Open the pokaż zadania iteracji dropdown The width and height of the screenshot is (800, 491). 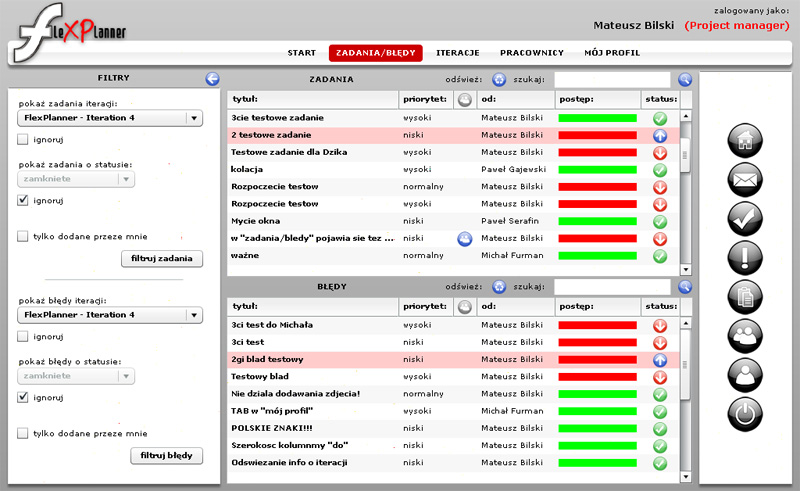coord(110,119)
